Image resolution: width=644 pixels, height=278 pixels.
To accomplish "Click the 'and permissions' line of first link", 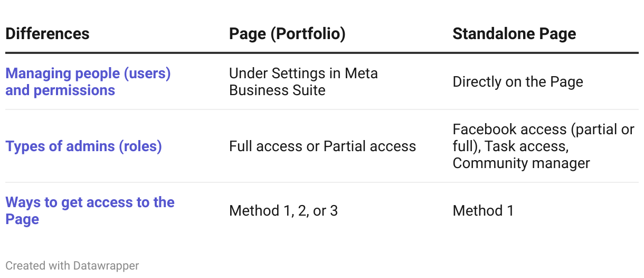I will click(60, 90).
